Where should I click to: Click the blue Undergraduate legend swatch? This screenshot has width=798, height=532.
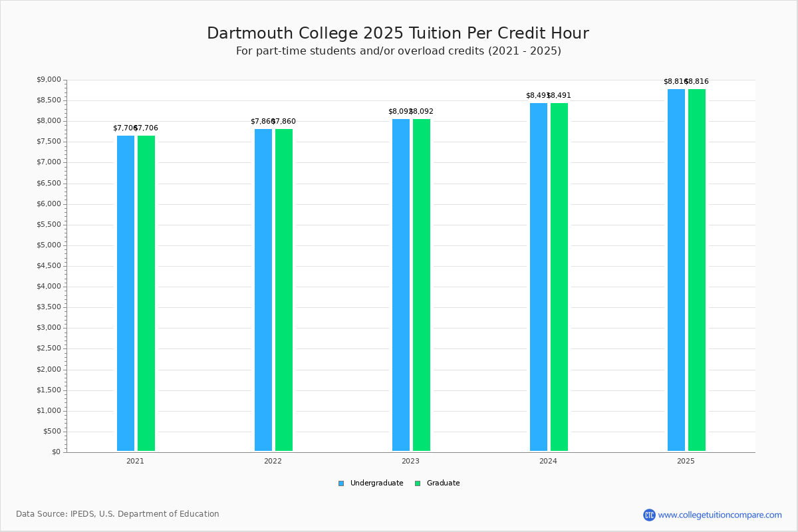(x=341, y=483)
